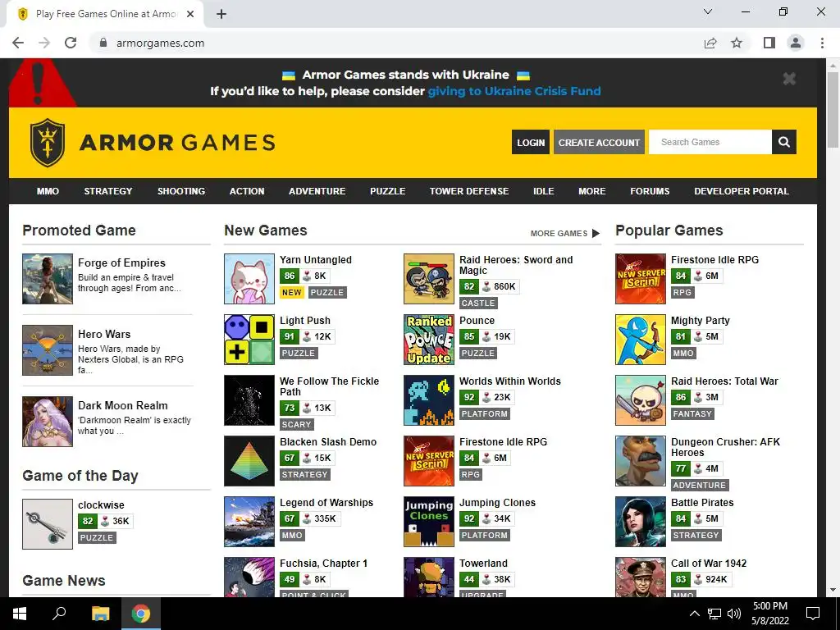The image size is (840, 630).
Task: Click CASTLE tag under Raid Heroes
Action: click(478, 304)
